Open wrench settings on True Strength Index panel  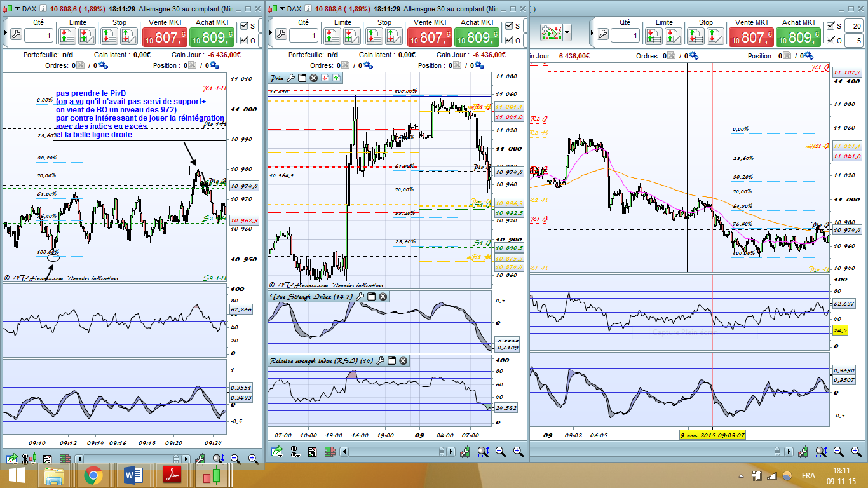point(360,297)
